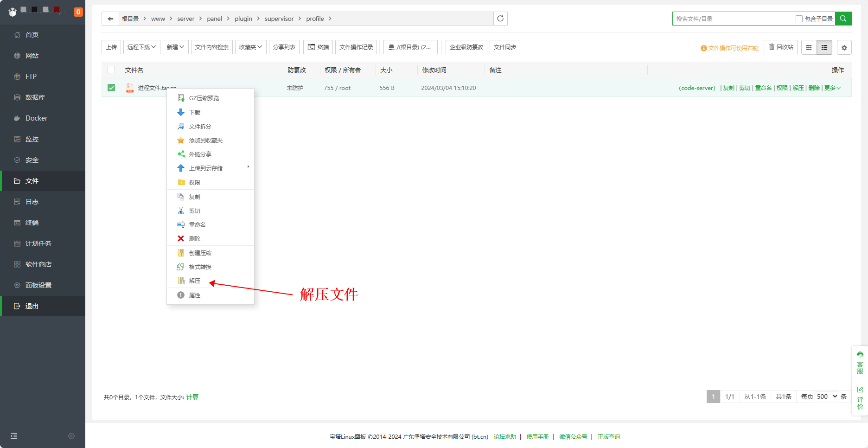Toggle the select-all files checkbox

click(111, 70)
